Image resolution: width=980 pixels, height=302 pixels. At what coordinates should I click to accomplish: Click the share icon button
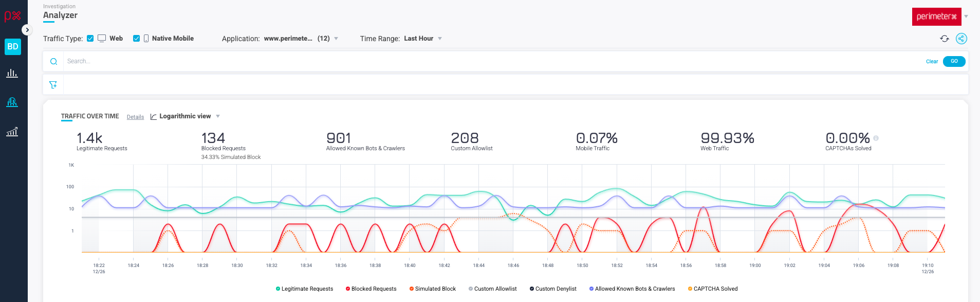pyautogui.click(x=961, y=39)
